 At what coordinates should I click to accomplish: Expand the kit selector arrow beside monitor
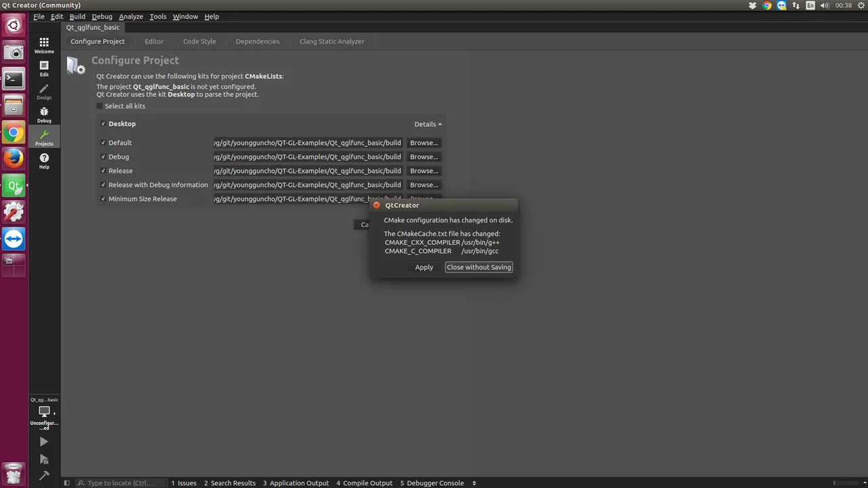click(x=54, y=413)
